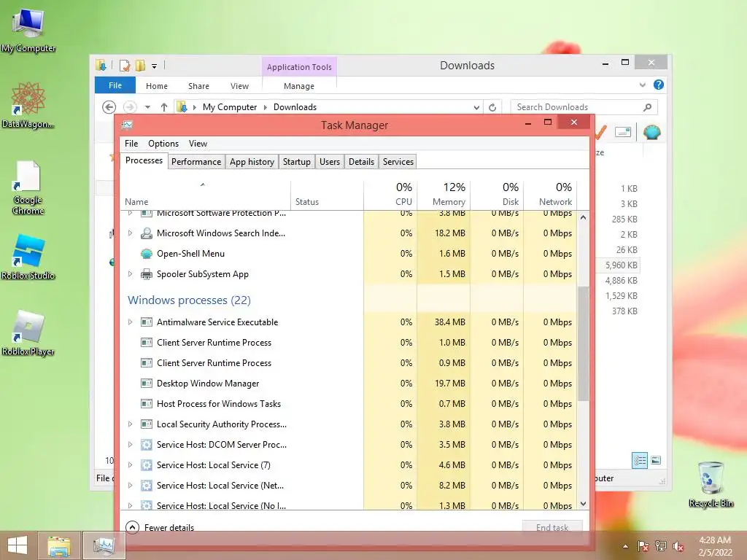747x560 pixels.
Task: Refresh the Downloads folder
Action: click(492, 107)
